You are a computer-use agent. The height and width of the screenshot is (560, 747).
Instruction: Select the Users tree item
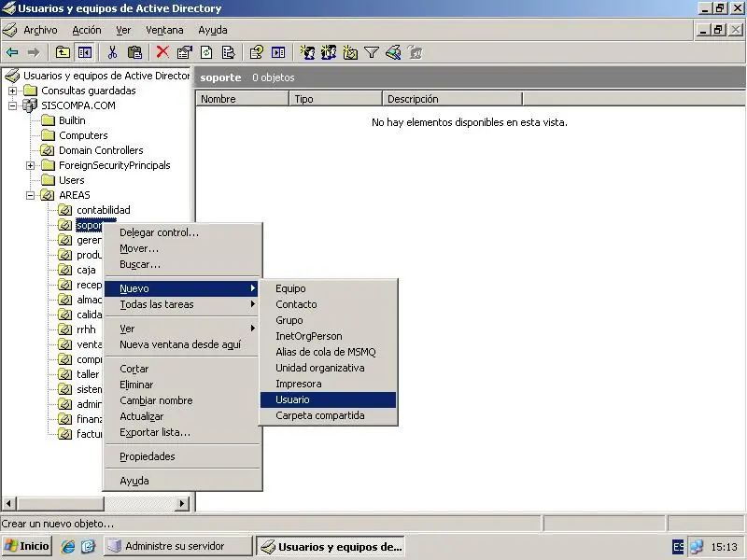pyautogui.click(x=72, y=180)
